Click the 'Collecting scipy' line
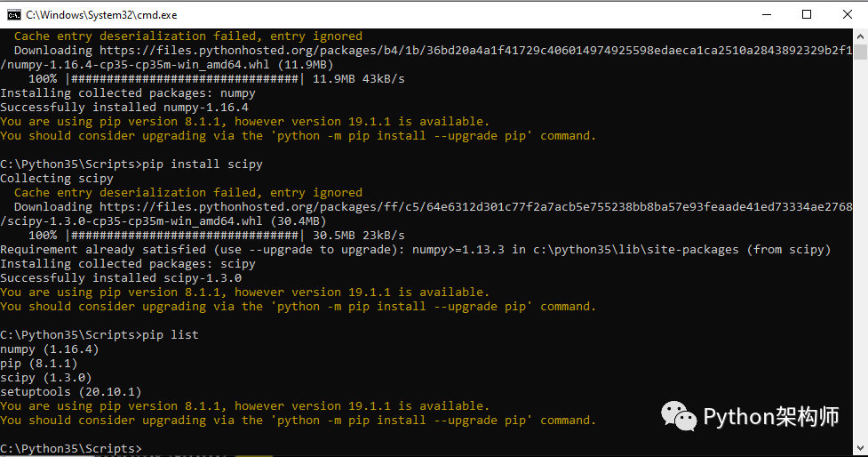 click(57, 179)
